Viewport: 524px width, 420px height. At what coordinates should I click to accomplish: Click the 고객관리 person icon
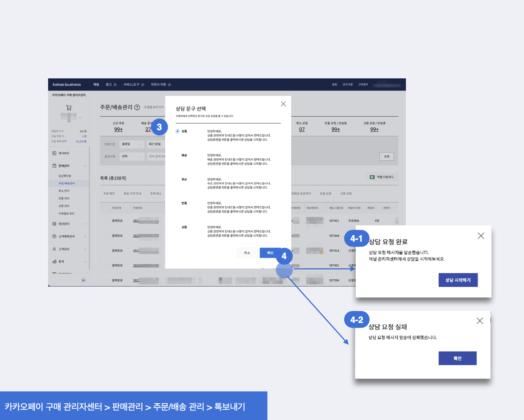pyautogui.click(x=54, y=249)
